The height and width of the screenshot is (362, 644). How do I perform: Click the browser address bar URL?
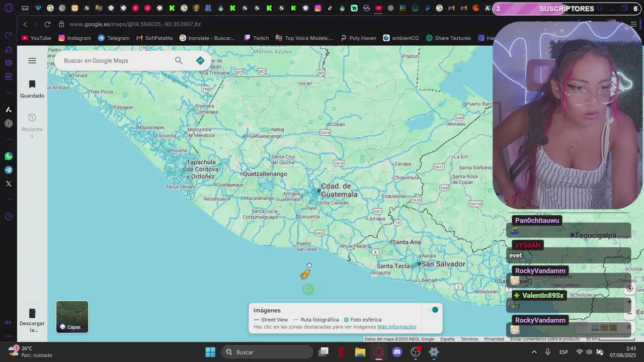coord(135,24)
